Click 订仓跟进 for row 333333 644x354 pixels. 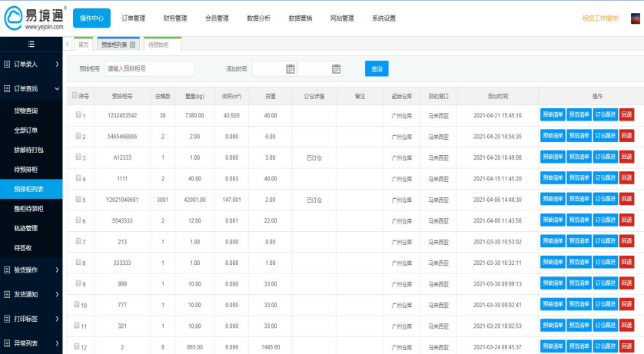tap(606, 262)
